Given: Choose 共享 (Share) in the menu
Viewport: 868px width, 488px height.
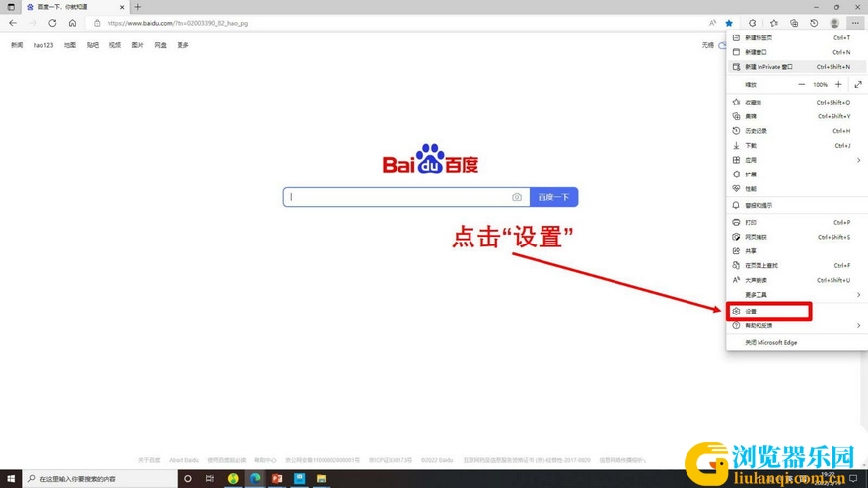Looking at the screenshot, I should [x=797, y=250].
